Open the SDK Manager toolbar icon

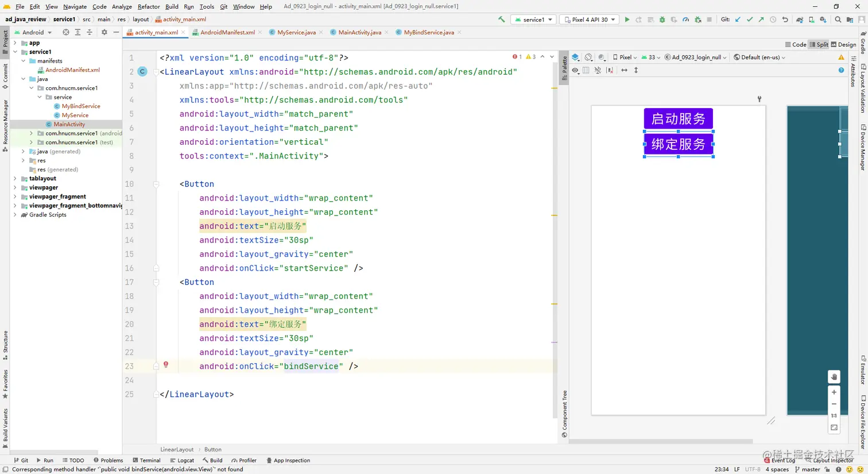click(823, 20)
